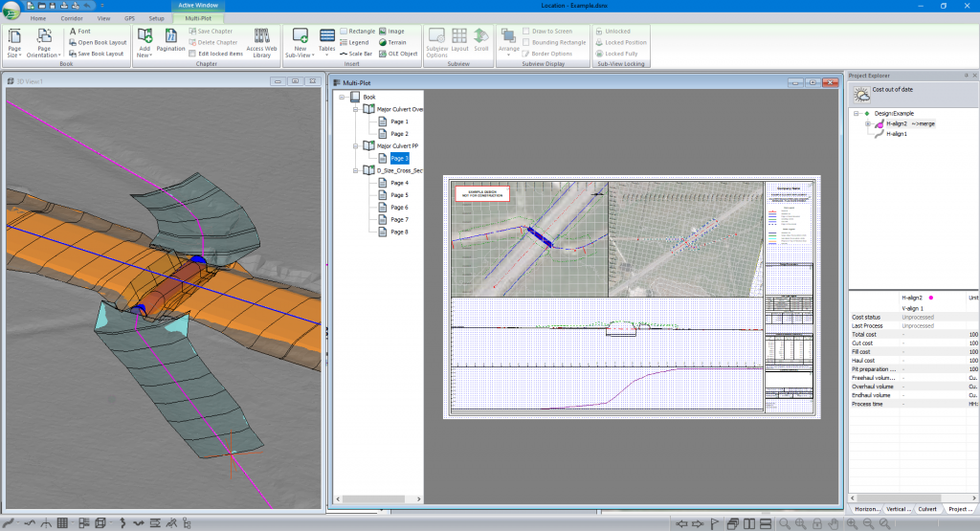Enable the Draw to Screen checkbox
Screen dimensions: 980x531
[x=527, y=32]
